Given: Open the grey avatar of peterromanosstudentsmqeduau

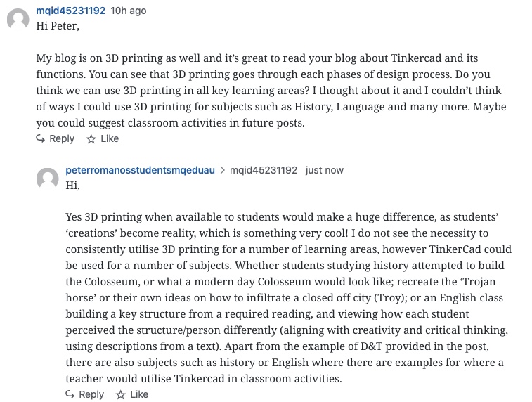Looking at the screenshot, I should [x=47, y=179].
